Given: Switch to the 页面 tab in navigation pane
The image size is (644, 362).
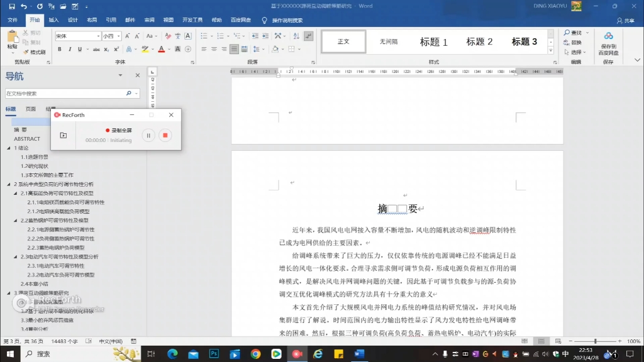Looking at the screenshot, I should [30, 109].
